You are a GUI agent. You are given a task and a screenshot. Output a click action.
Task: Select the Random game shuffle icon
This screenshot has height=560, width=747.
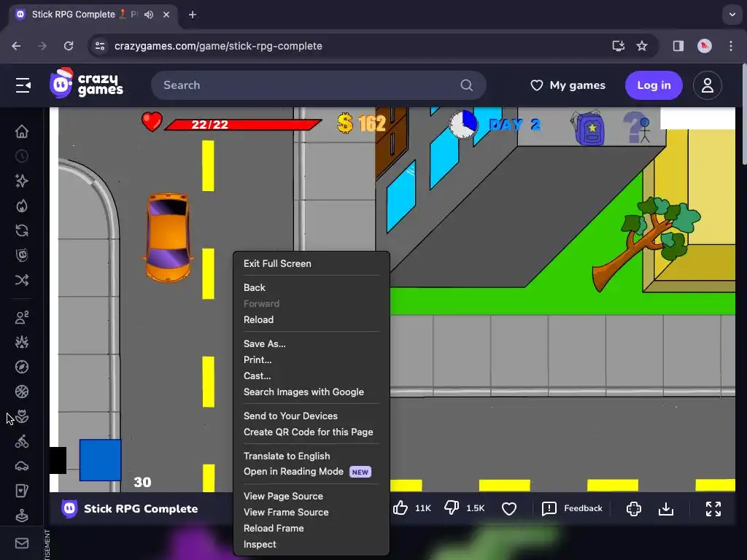pos(22,280)
